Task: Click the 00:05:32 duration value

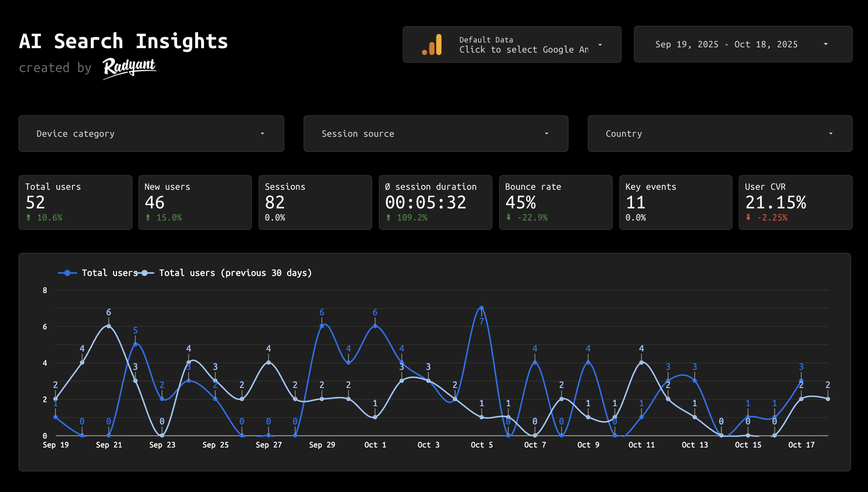Action: [426, 202]
